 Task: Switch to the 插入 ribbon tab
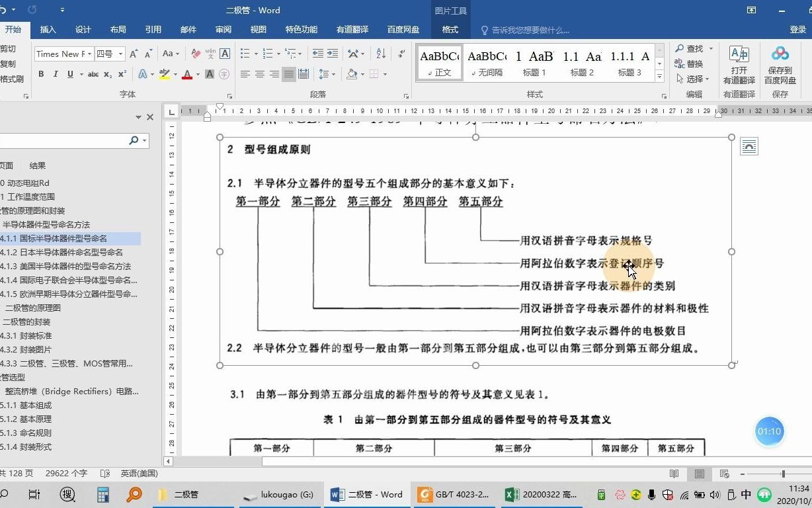[48, 30]
